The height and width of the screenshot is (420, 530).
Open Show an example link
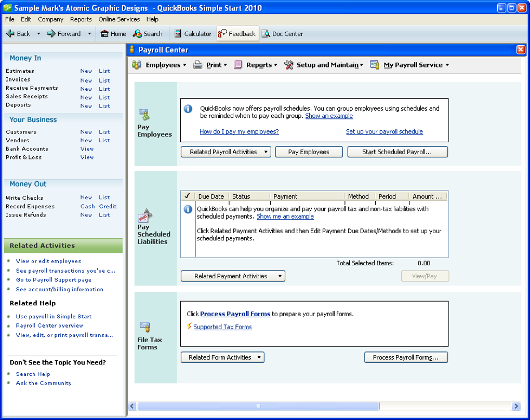point(329,116)
